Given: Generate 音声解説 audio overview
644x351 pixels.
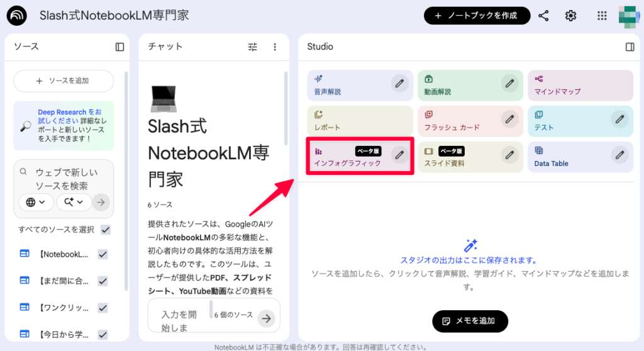Looking at the screenshot, I should 360,85.
